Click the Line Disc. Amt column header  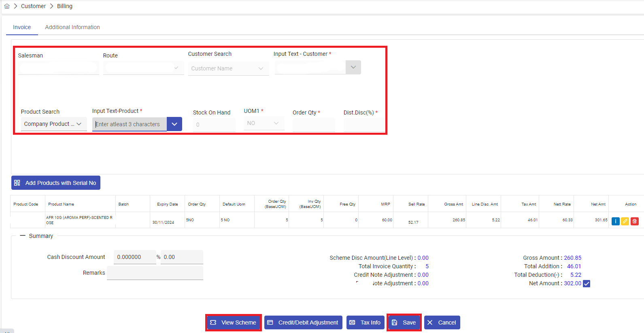click(485, 204)
